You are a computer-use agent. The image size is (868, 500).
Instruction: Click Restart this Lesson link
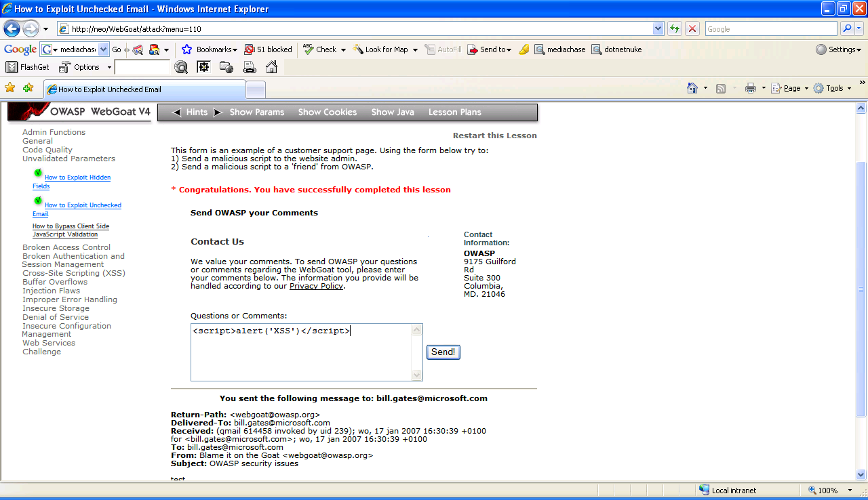[494, 136]
